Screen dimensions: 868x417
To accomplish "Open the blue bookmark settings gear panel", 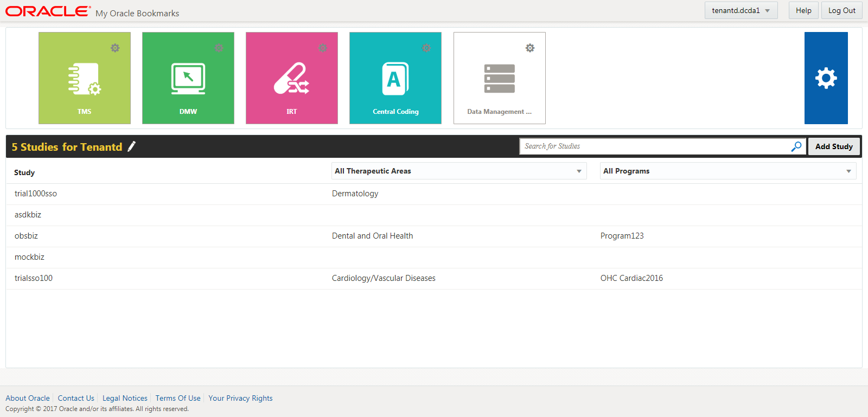I will [826, 78].
